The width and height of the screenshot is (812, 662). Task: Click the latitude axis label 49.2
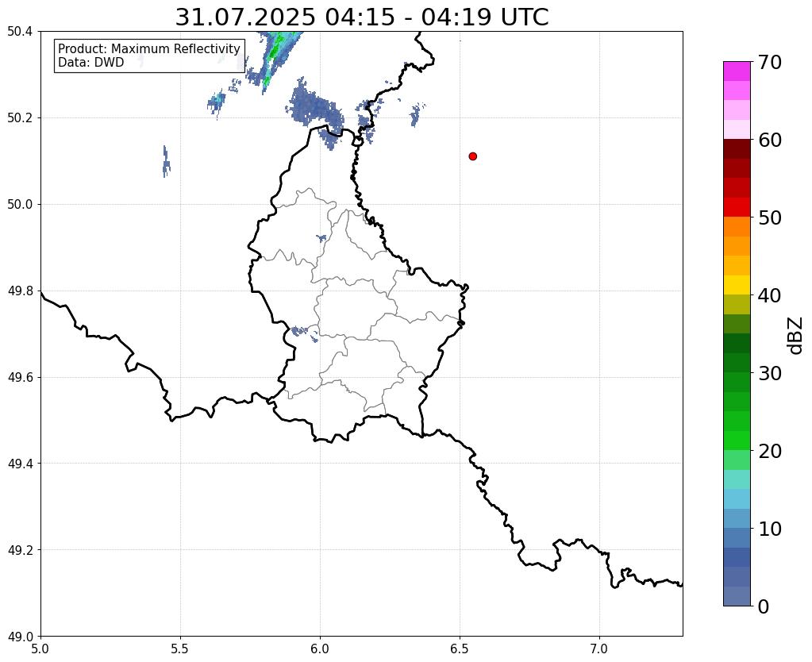click(20, 550)
